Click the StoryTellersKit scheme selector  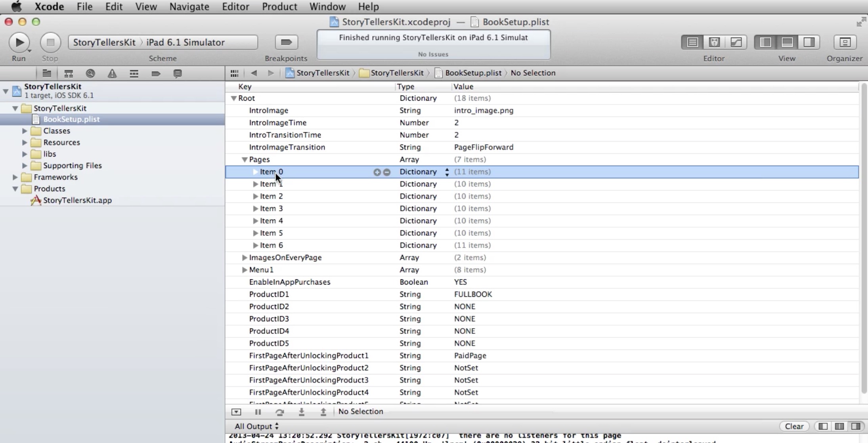[104, 42]
